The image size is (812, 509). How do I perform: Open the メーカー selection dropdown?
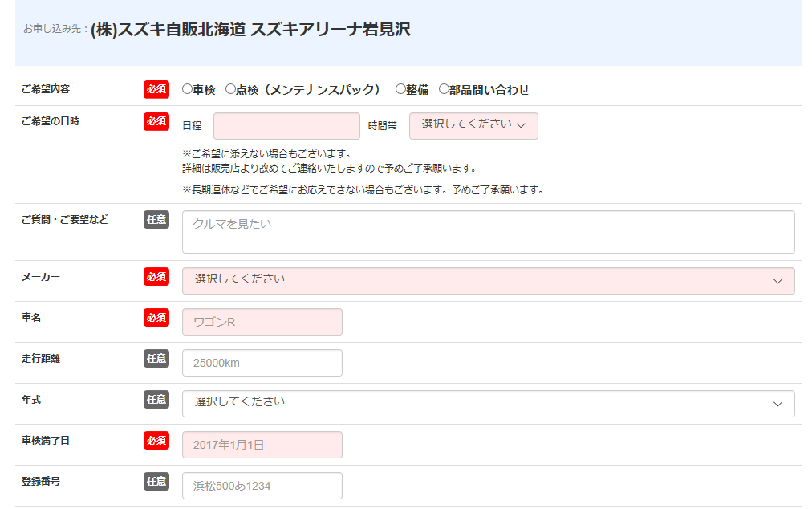[489, 281]
